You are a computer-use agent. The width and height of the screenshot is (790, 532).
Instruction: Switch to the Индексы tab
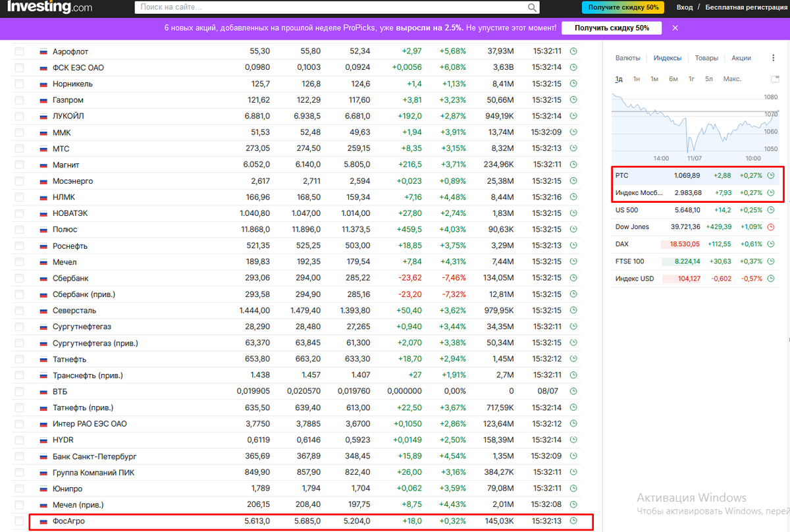click(668, 58)
